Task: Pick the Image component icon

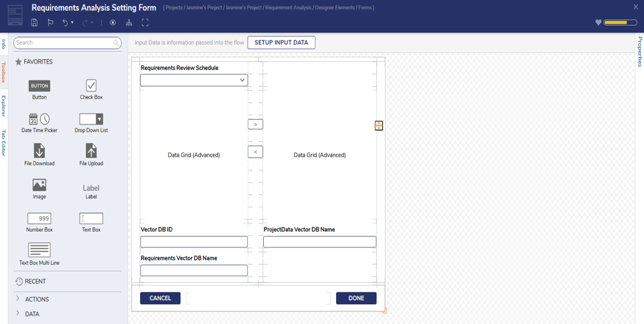Action: tap(39, 185)
